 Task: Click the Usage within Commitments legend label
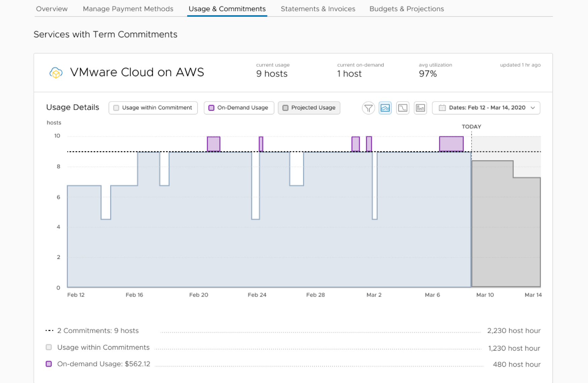coord(103,347)
